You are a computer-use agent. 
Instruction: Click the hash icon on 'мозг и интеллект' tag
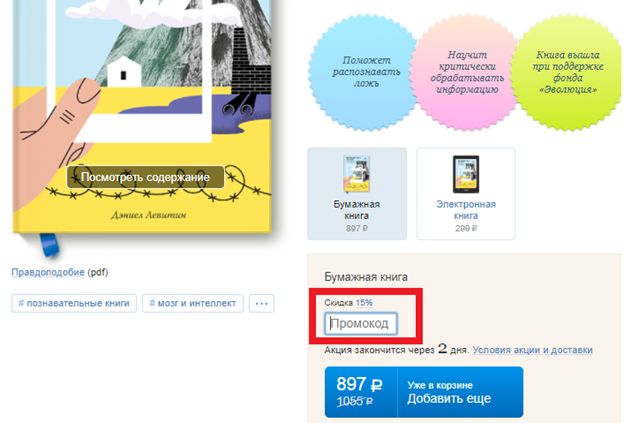tap(152, 303)
